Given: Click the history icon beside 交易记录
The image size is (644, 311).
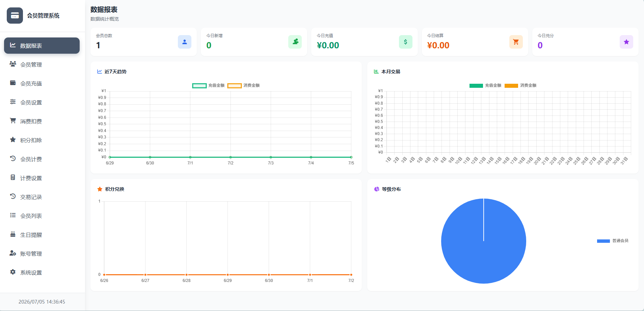Looking at the screenshot, I should pos(13,196).
